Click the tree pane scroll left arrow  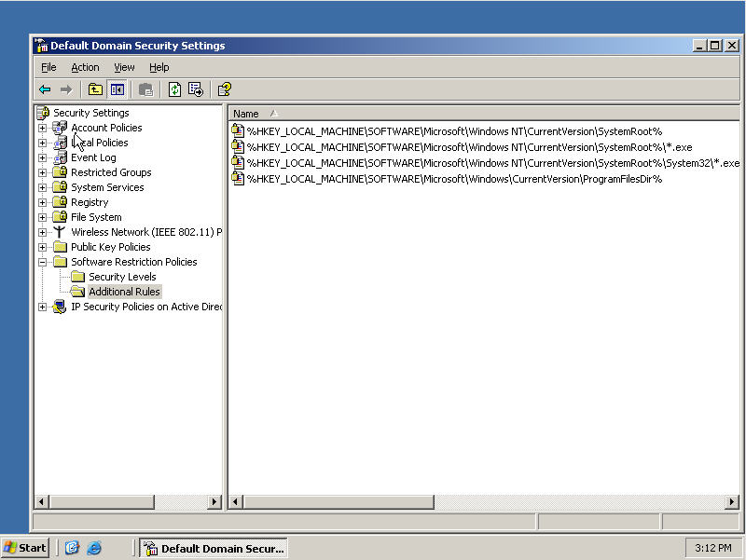pyautogui.click(x=42, y=501)
